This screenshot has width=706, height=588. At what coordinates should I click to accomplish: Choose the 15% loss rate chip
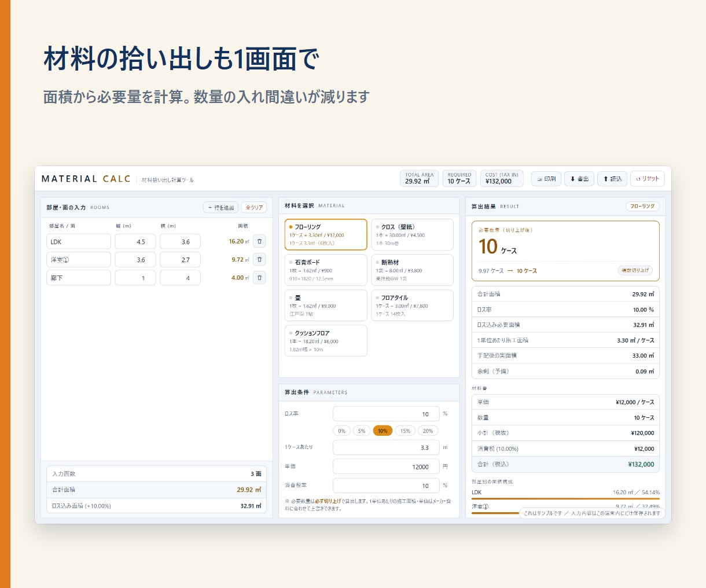point(405,431)
